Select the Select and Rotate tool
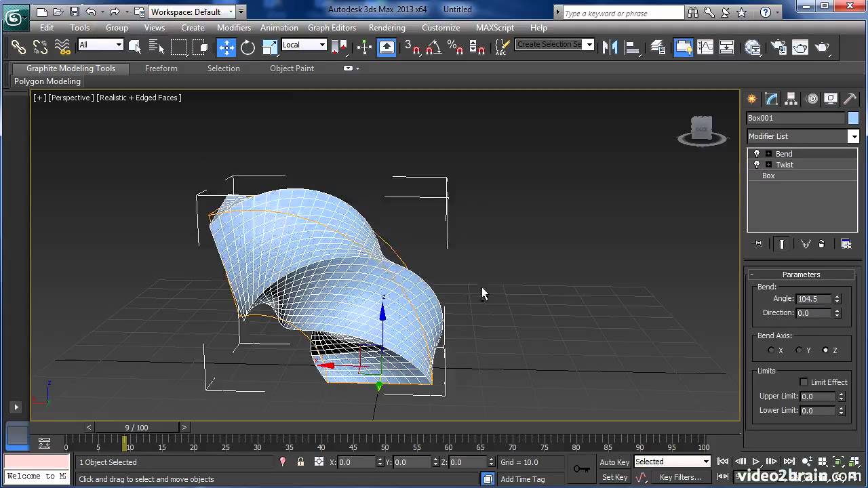868x488 pixels. point(248,47)
